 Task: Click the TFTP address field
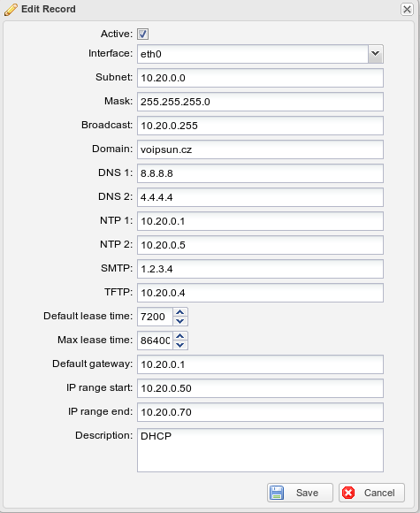[260, 293]
